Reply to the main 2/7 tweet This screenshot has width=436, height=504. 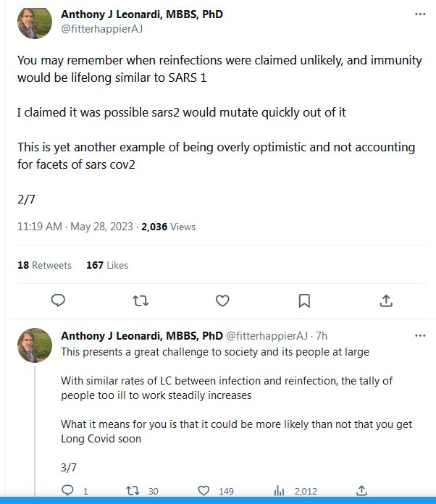(x=59, y=301)
